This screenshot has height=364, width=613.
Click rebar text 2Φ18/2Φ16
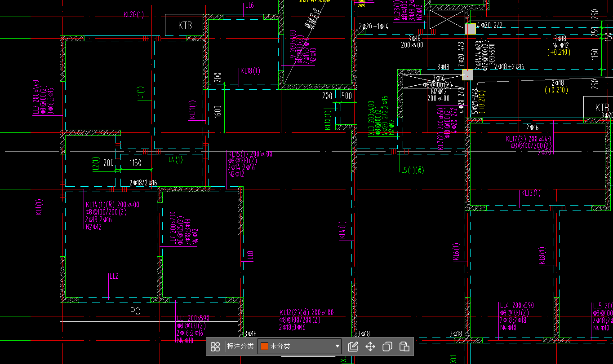143,183
